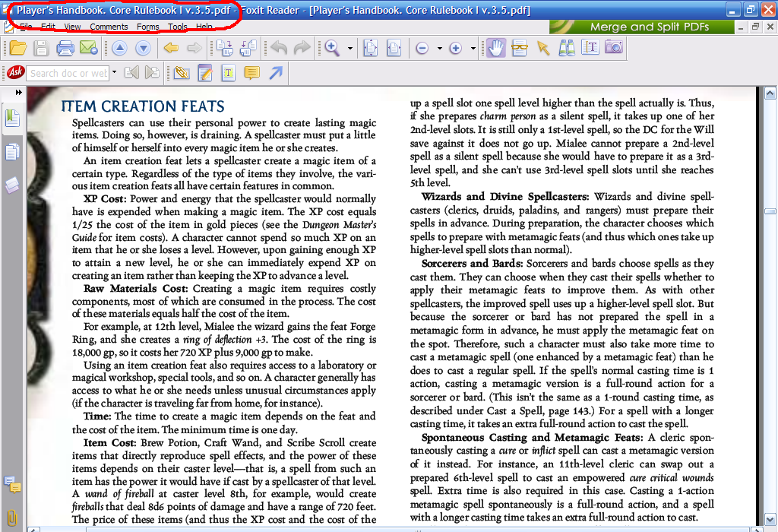Open the Layers panel in the sidebar

point(12,185)
